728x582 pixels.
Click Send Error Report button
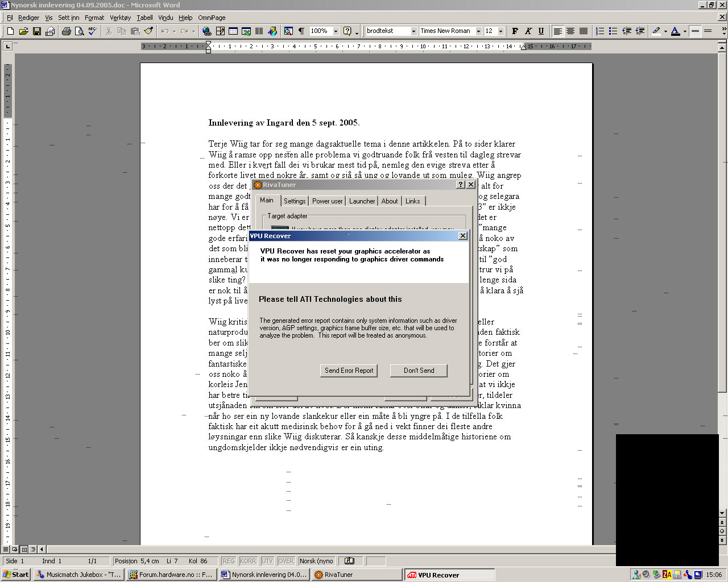349,371
